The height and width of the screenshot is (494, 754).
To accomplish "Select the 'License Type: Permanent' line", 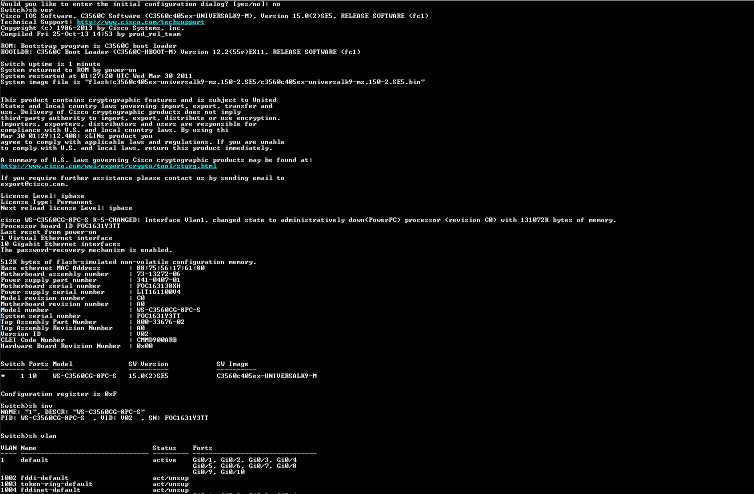I will click(x=47, y=202).
